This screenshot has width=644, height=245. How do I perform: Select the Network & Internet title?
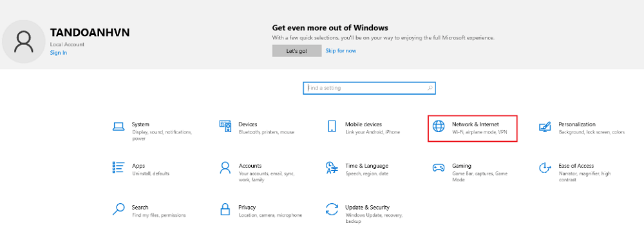(475, 124)
